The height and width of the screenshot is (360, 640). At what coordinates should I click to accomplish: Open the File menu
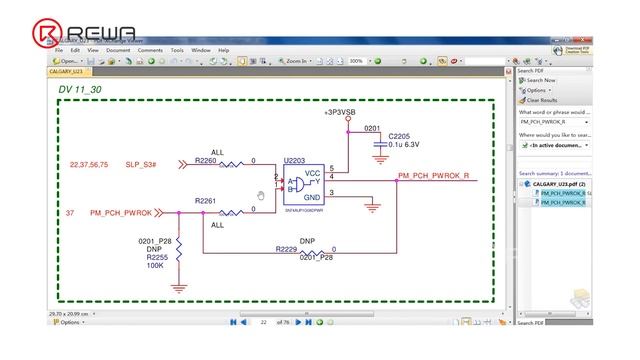pos(59,50)
